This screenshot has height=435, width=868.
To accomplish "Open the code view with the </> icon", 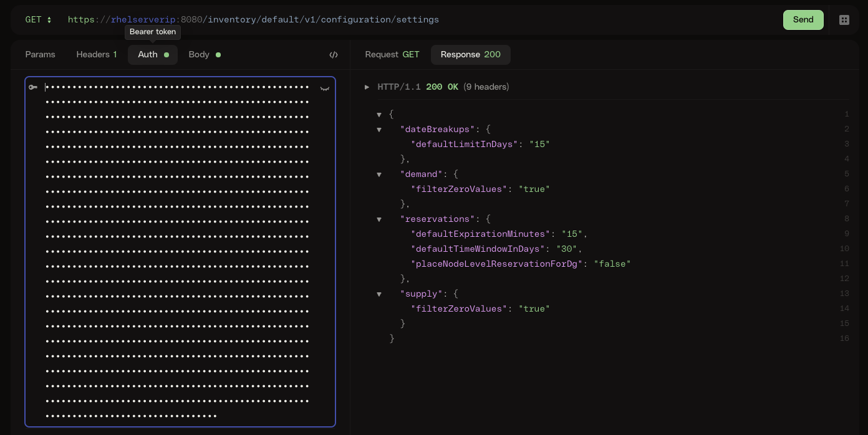I will (x=334, y=55).
